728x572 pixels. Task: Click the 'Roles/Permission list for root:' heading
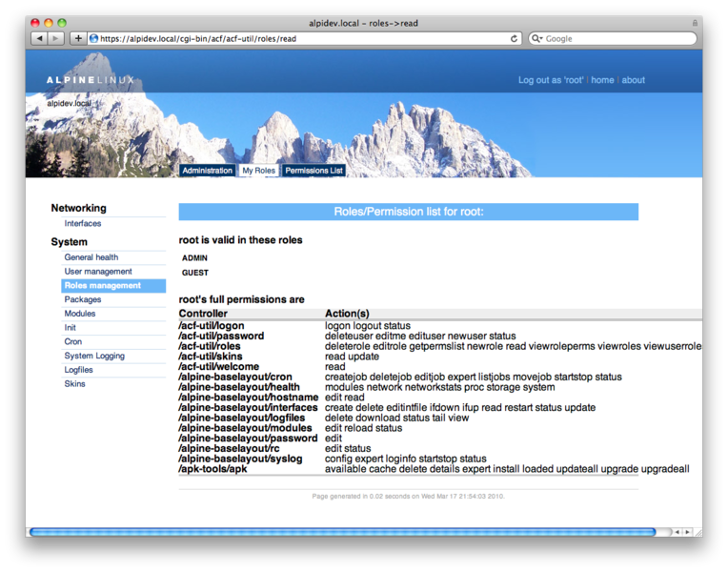pyautogui.click(x=409, y=212)
